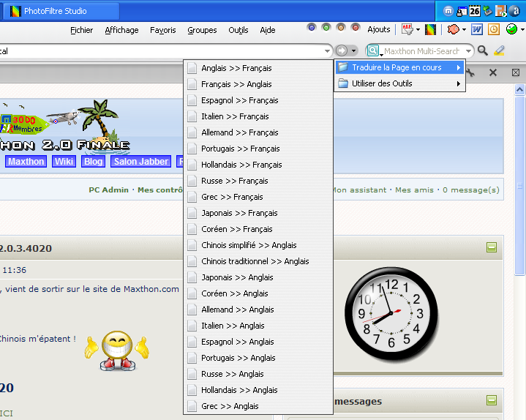Open search engine selector small arrow

coord(381,55)
